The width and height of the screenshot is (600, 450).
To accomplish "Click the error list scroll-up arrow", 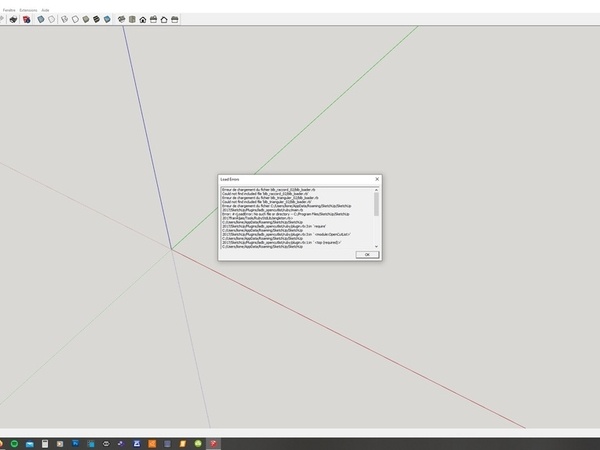I will [377, 189].
